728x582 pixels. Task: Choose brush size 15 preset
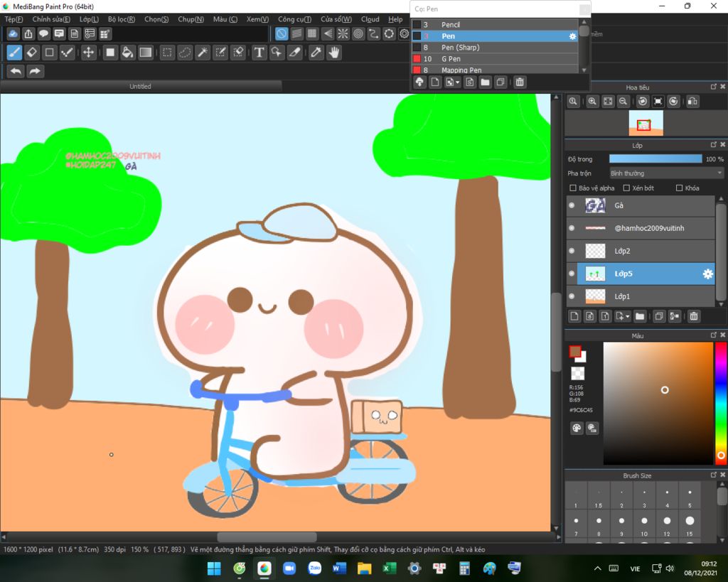(690, 525)
